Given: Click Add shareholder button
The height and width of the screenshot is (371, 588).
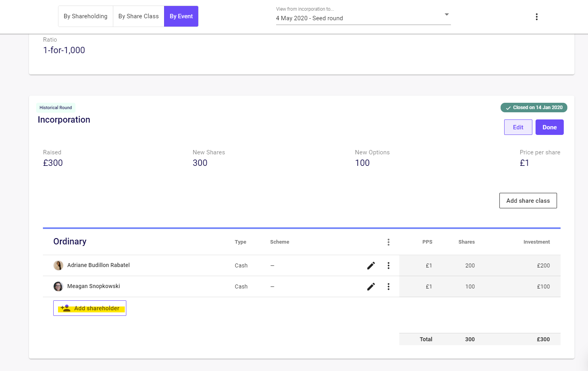Looking at the screenshot, I should click(x=90, y=308).
